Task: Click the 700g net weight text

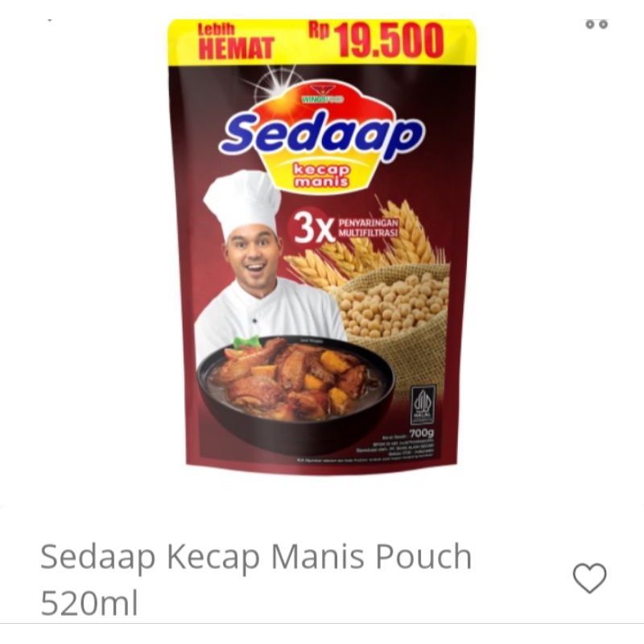Action: tap(421, 433)
